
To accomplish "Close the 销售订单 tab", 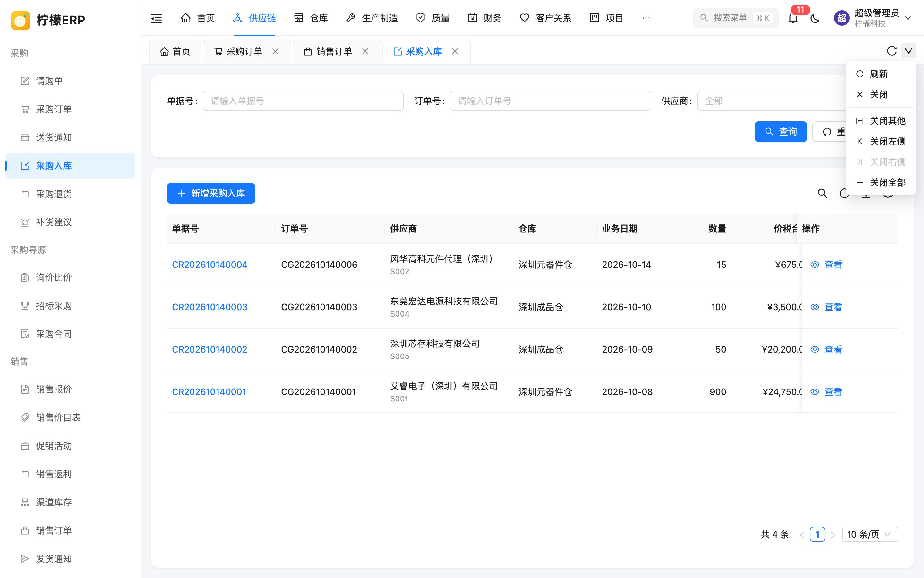I will (365, 51).
